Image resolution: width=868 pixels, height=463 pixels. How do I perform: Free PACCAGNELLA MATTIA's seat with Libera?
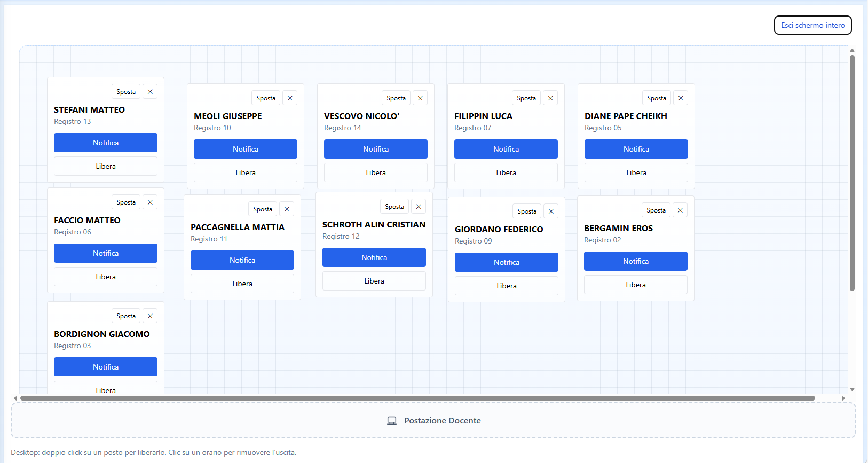242,284
